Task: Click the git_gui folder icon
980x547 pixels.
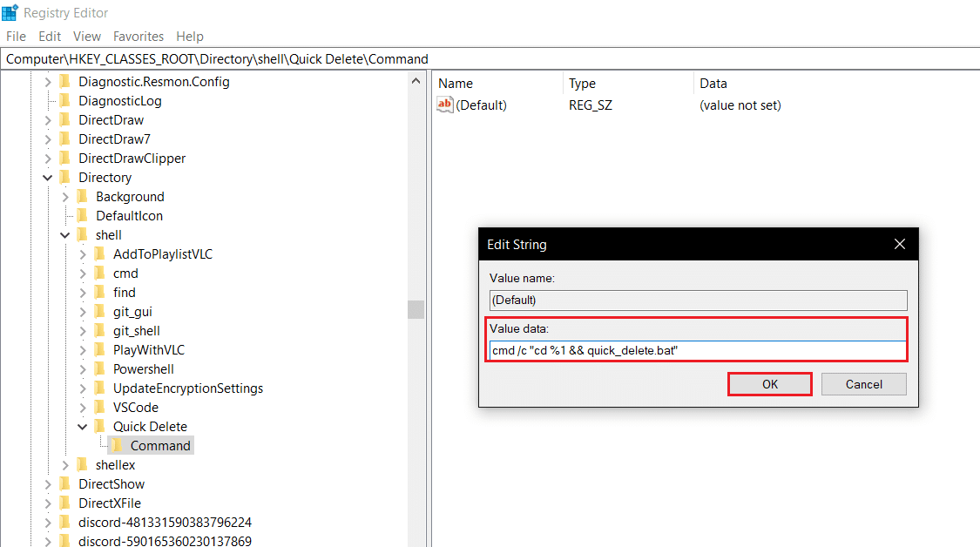Action: point(100,312)
